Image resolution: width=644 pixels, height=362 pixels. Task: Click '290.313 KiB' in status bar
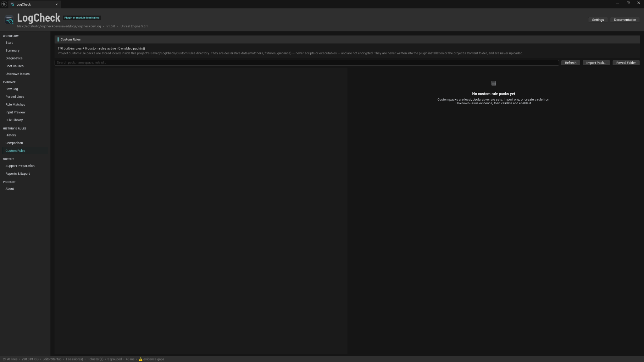[30, 359]
